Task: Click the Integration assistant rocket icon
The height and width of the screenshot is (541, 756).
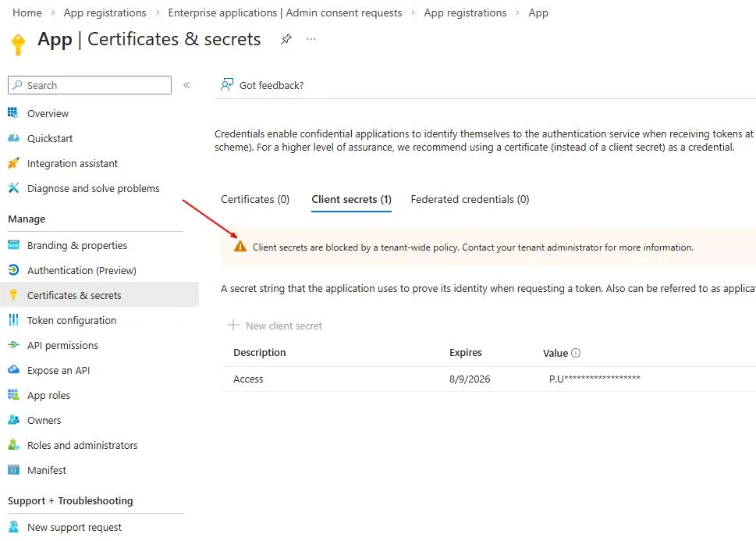Action: [13, 163]
